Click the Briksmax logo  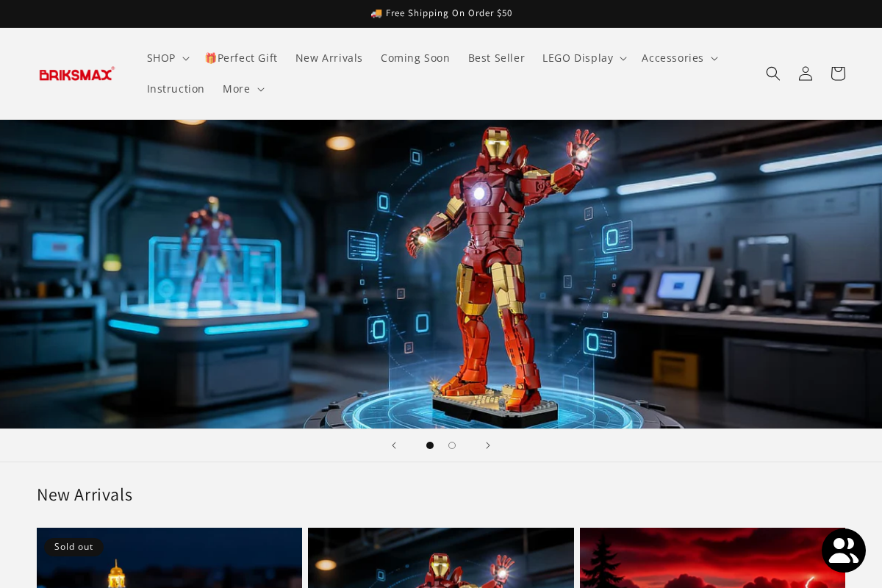click(76, 73)
